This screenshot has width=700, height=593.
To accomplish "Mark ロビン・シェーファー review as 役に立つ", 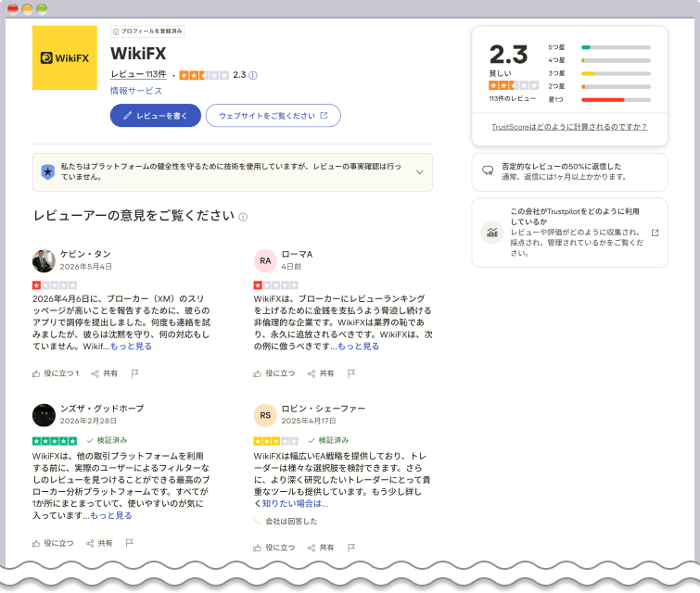I will coord(274,548).
